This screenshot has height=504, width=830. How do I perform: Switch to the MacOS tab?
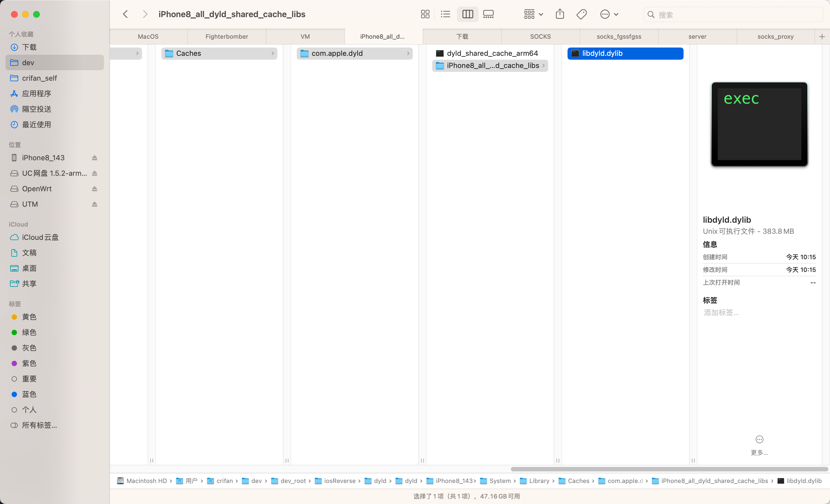(x=148, y=36)
